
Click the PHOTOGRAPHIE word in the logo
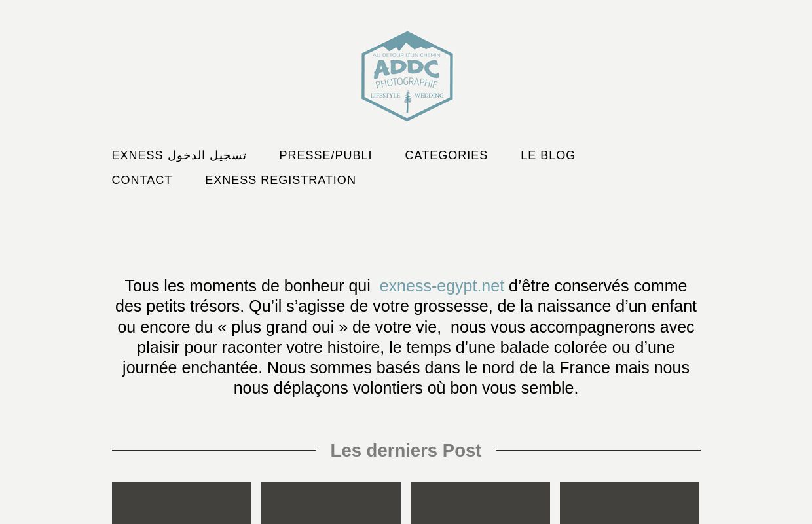point(407,83)
